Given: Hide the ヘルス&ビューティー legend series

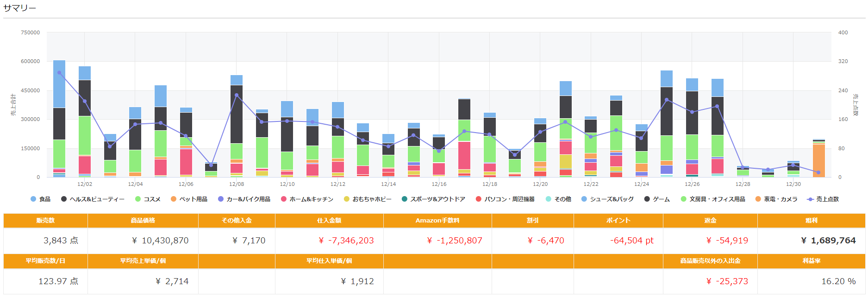Looking at the screenshot, I should point(93,199).
